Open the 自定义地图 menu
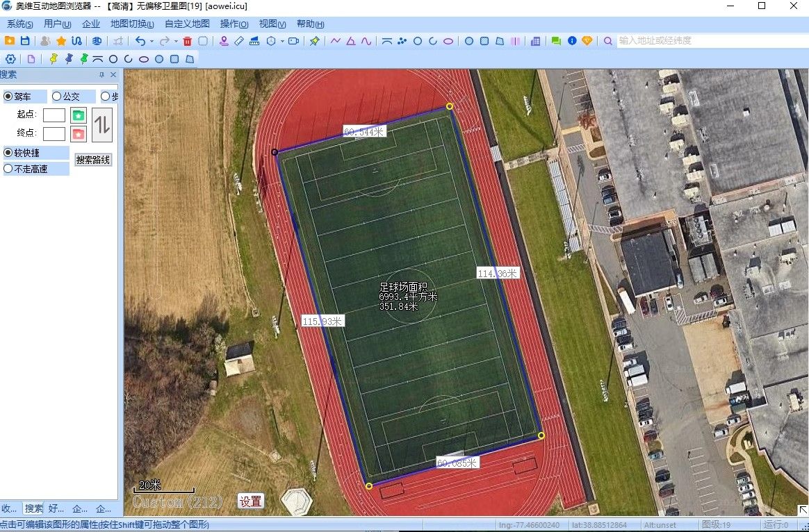 point(187,24)
